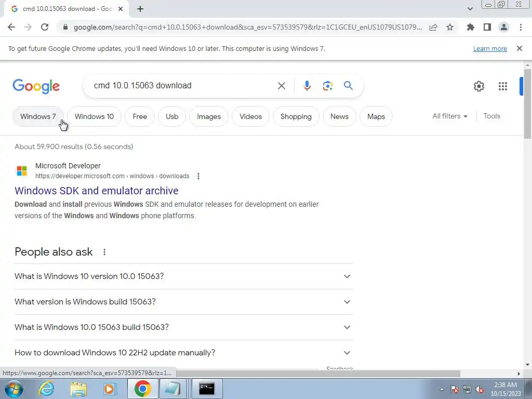Close the Google search tab
Screen dimensions: 532x399
[x=121, y=9]
